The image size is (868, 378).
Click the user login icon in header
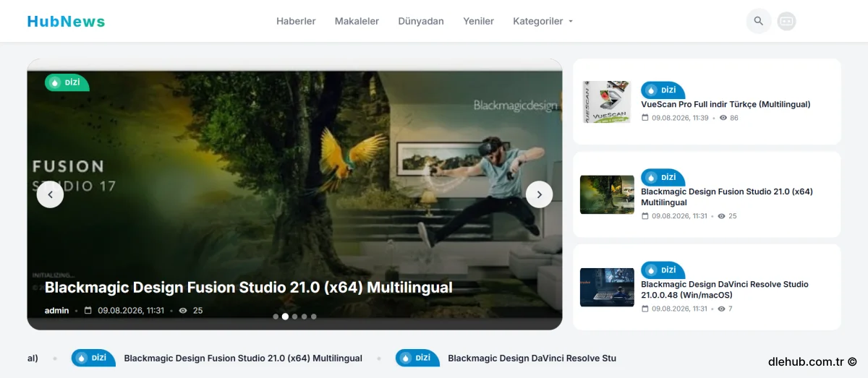(787, 21)
